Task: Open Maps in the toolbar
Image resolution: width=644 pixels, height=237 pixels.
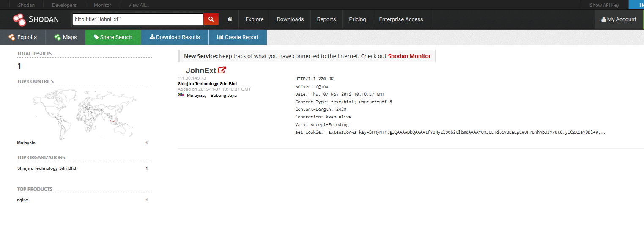Action: point(66,37)
